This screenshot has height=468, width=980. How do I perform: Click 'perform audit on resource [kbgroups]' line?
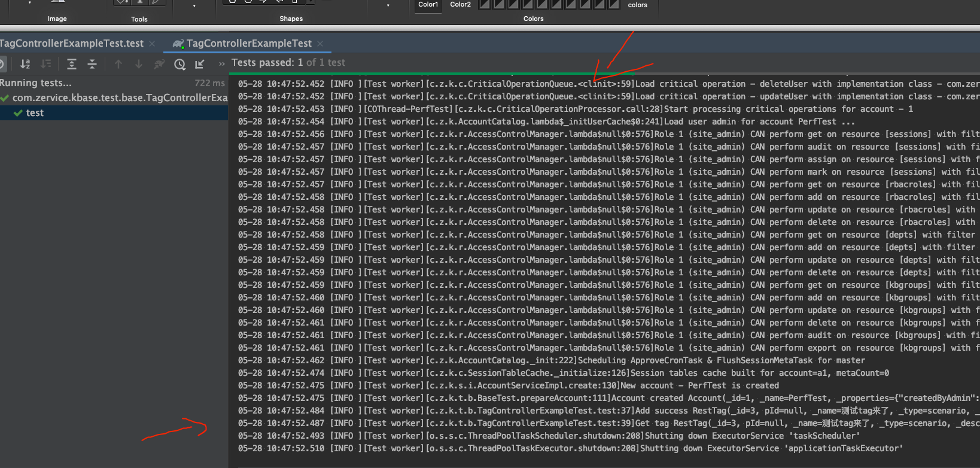pos(608,335)
